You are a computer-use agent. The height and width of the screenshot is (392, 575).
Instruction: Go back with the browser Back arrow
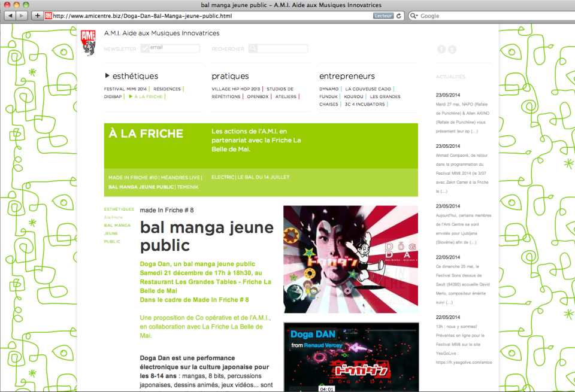10,16
